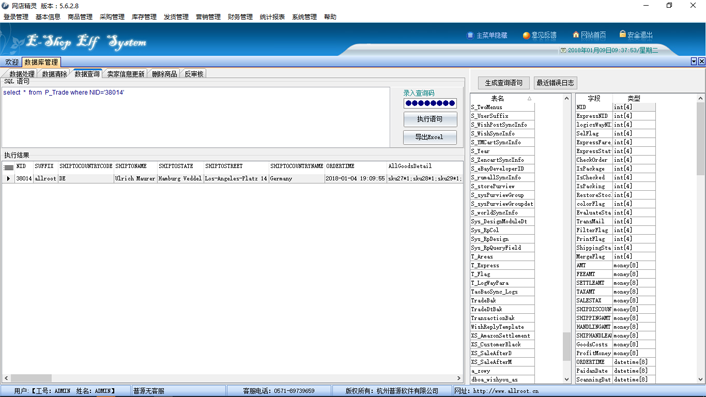
Task: Click the 执行语句 button
Action: (x=430, y=119)
